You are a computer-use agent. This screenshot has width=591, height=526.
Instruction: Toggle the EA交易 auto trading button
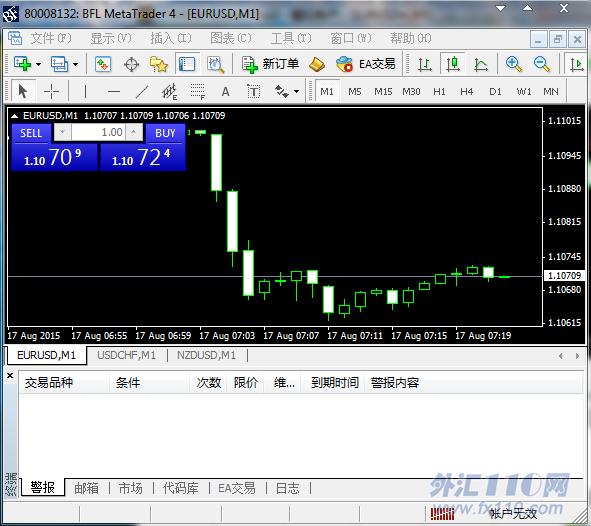point(366,64)
